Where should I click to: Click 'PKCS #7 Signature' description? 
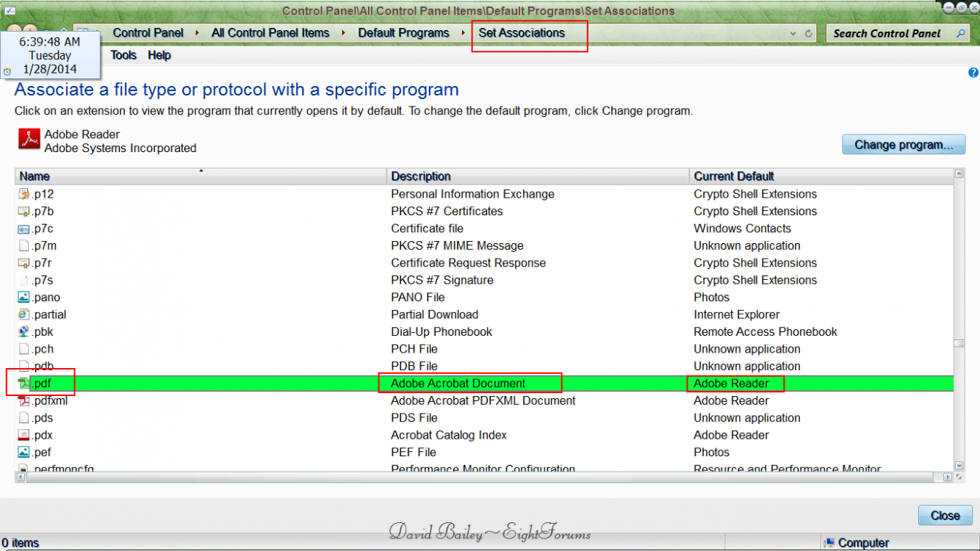442,280
